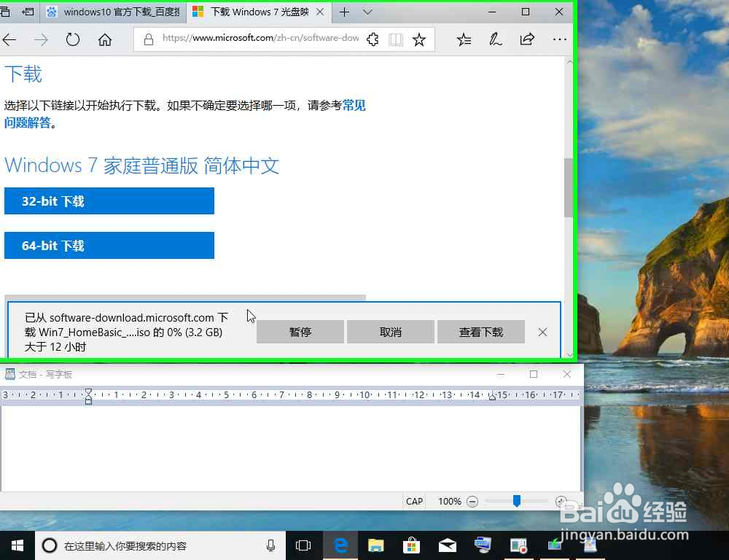
Task: Open Edge Settings and more menu
Action: tap(560, 39)
